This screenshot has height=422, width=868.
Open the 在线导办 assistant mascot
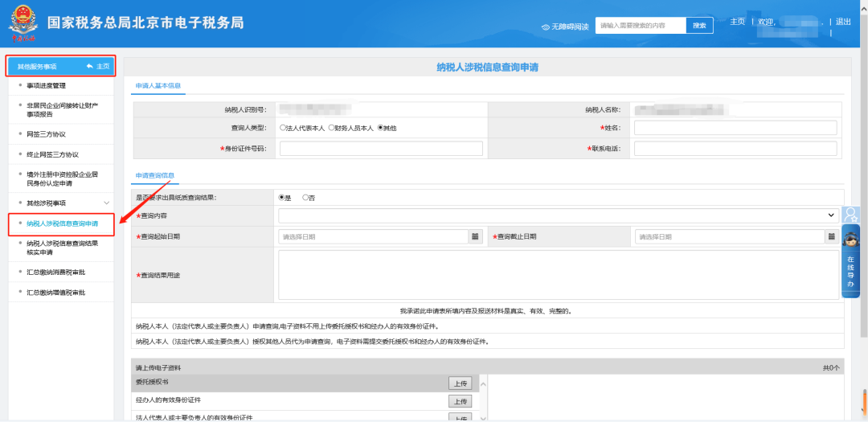point(851,241)
